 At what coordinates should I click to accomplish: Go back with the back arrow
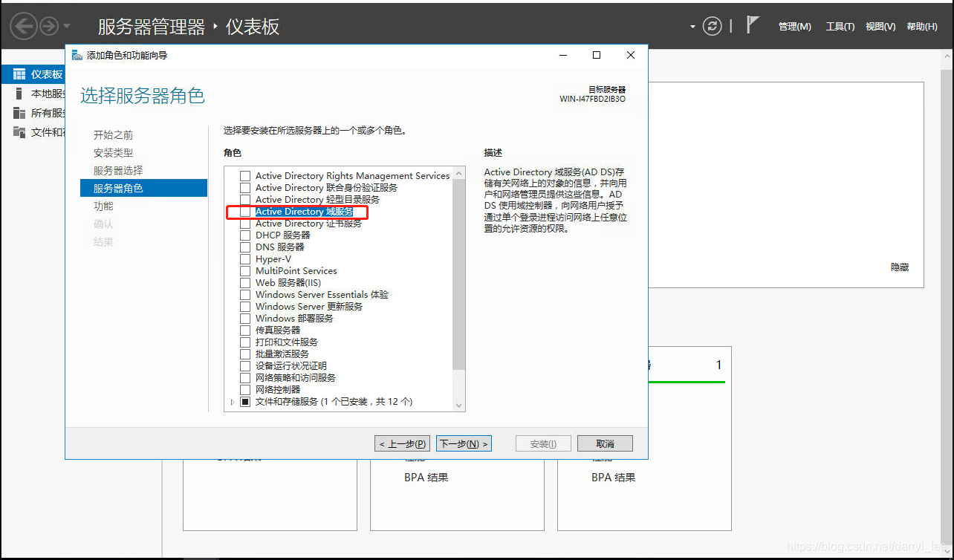(23, 27)
